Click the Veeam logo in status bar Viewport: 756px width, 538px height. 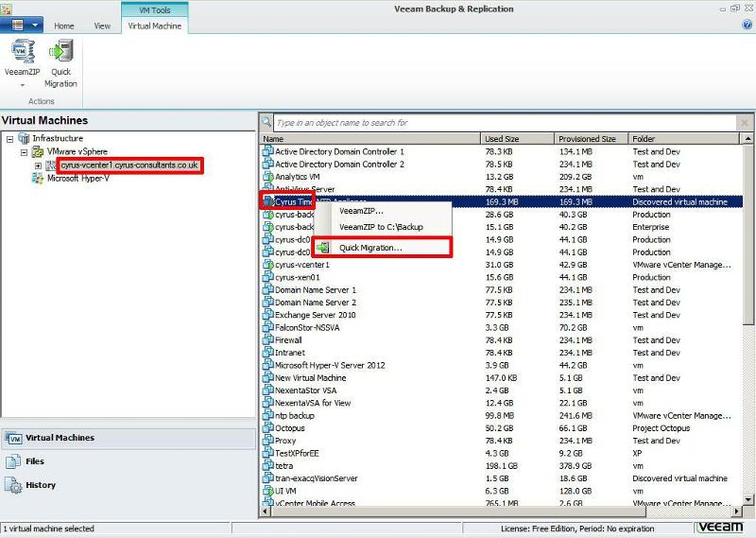(721, 527)
